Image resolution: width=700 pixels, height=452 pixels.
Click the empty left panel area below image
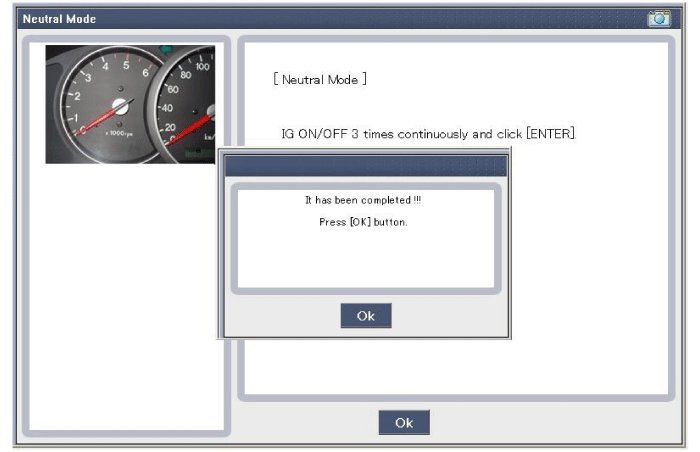(x=127, y=300)
